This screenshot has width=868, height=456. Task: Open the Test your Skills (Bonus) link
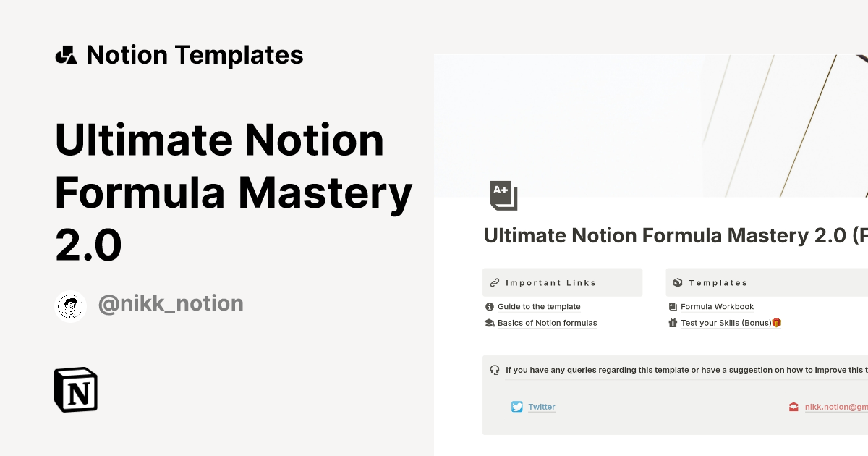[726, 323]
